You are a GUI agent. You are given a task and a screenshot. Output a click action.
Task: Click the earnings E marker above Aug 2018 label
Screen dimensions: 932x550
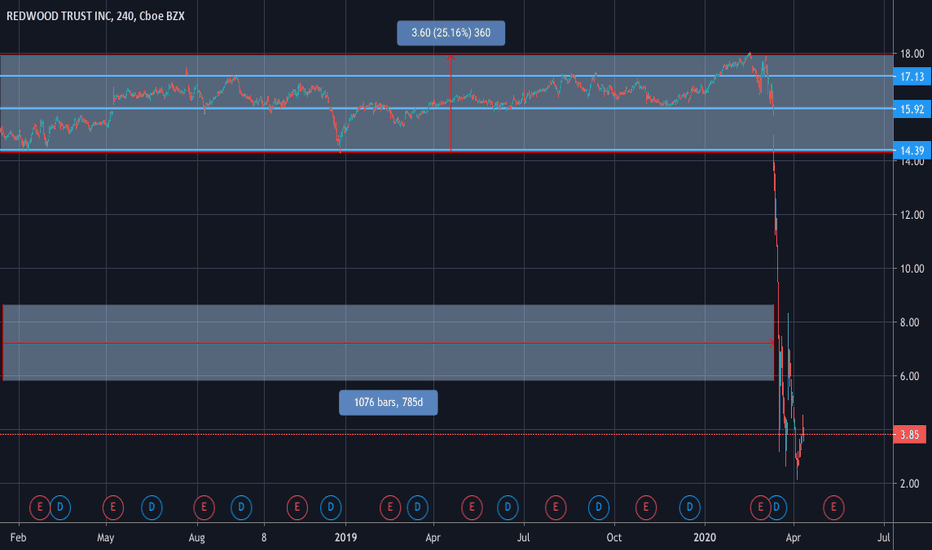[x=204, y=507]
